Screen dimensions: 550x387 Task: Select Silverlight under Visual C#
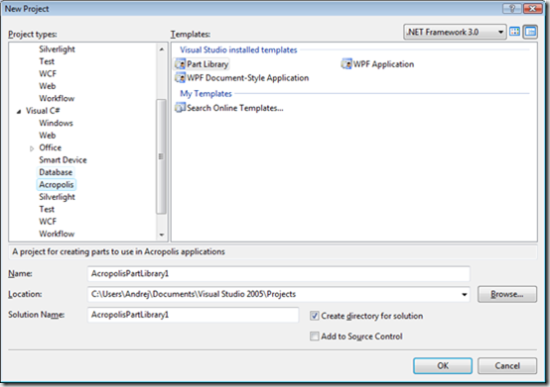click(57, 197)
